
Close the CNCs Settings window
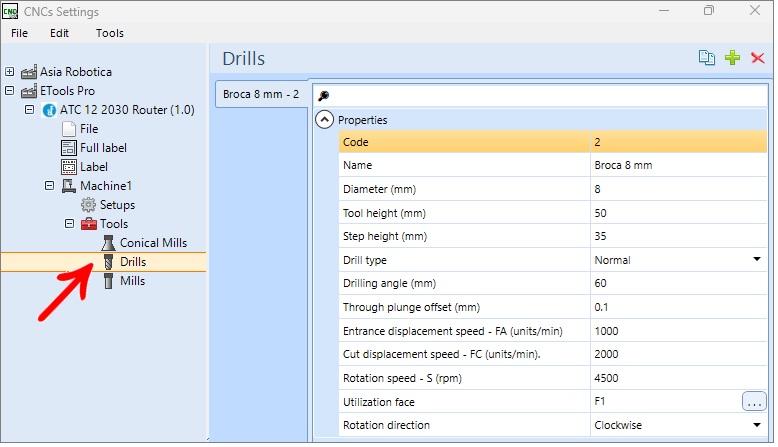(755, 10)
